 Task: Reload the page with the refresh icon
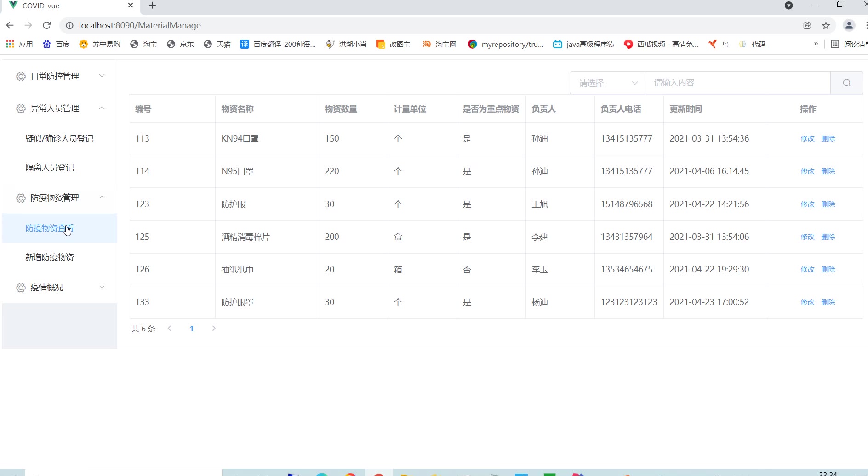(x=46, y=25)
